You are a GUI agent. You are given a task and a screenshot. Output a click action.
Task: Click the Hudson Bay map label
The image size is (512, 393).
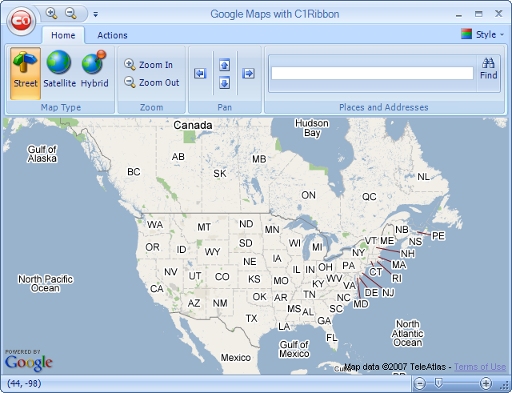(x=312, y=128)
